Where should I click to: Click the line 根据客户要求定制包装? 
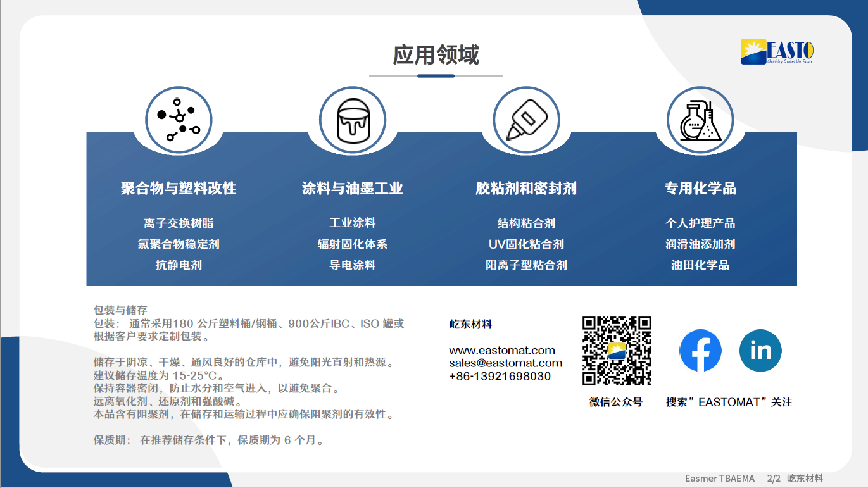pos(152,336)
